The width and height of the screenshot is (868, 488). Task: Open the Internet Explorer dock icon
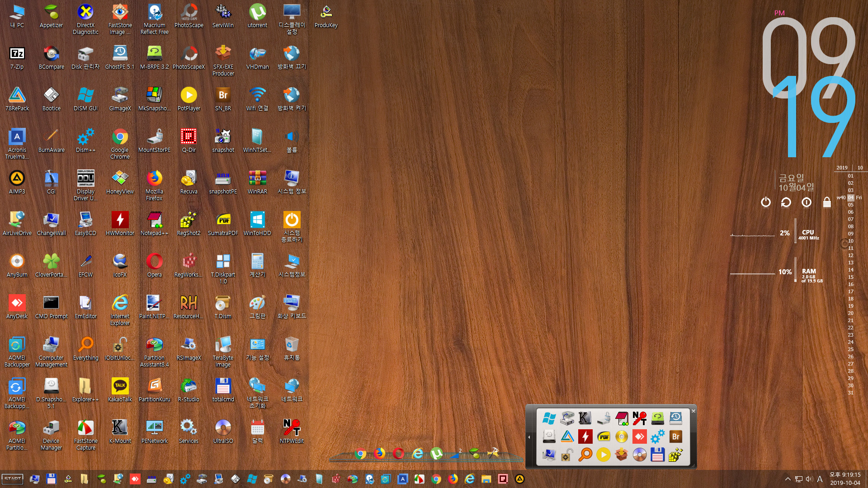click(417, 453)
